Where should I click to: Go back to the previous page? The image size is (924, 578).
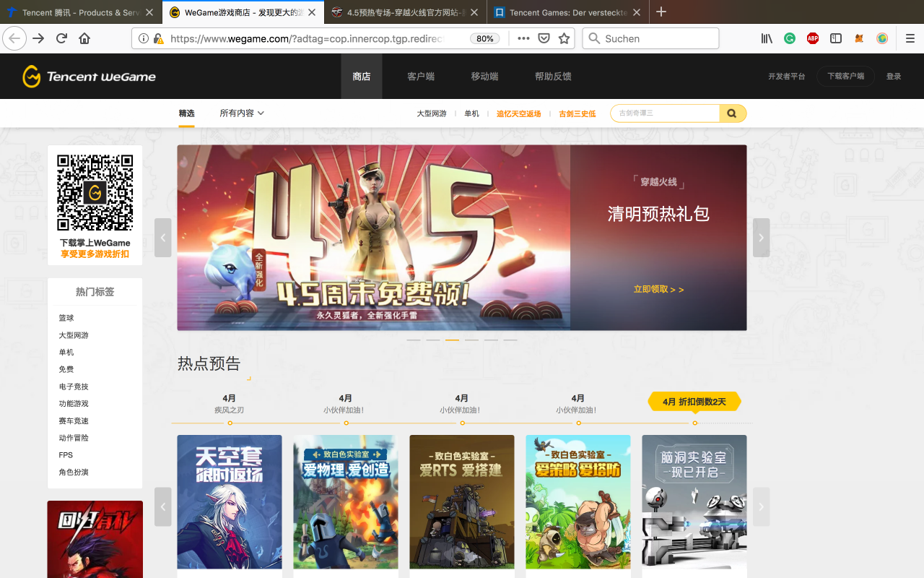pos(14,38)
